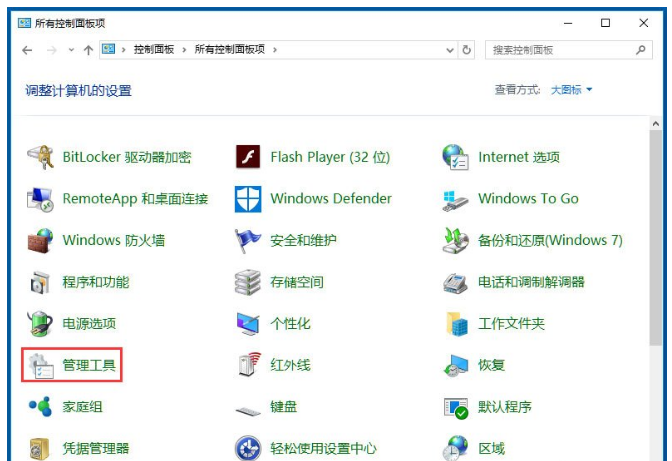Click the 电源选项 text link
Screen dimensions: 672x461
pos(89,324)
